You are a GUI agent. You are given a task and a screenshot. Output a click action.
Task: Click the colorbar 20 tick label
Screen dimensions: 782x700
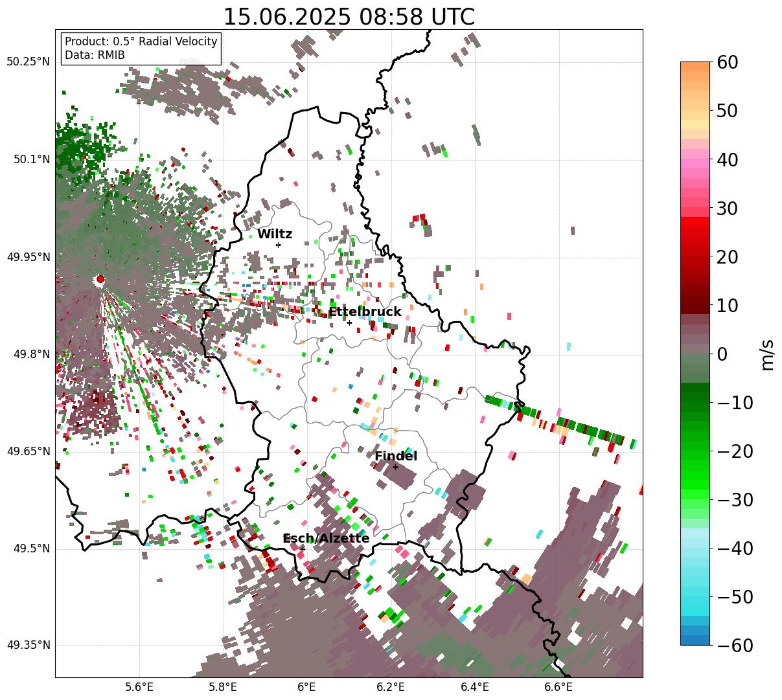coord(726,257)
